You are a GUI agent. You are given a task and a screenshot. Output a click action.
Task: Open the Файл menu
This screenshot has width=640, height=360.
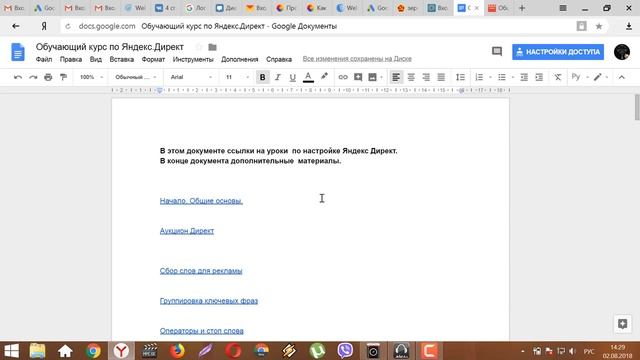coord(44,59)
